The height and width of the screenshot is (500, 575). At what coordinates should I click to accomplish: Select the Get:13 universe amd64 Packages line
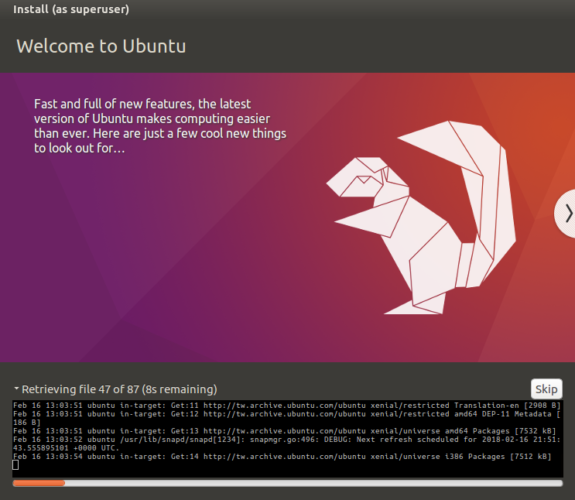285,431
